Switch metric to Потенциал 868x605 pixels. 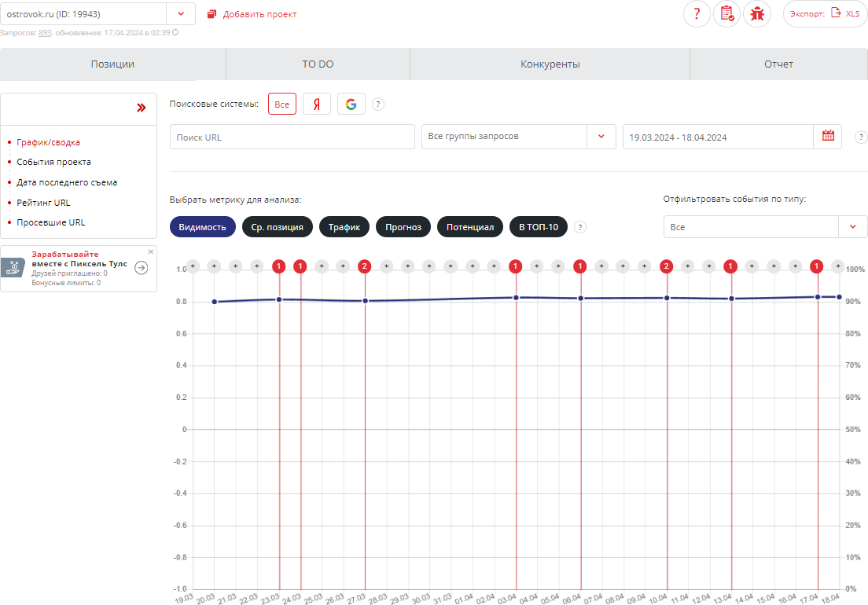[470, 227]
